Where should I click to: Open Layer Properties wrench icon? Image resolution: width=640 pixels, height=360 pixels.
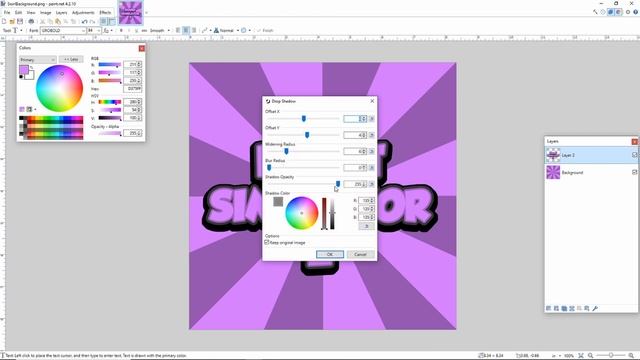coord(595,309)
